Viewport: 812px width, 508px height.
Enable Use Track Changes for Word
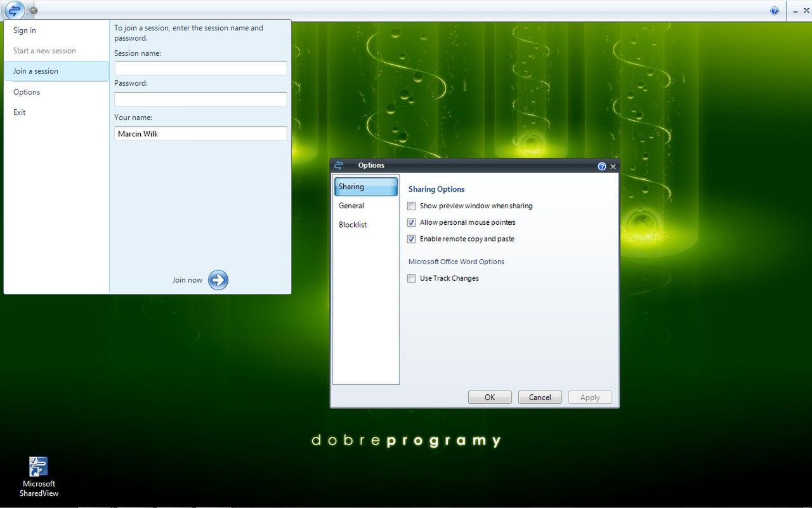(x=411, y=278)
